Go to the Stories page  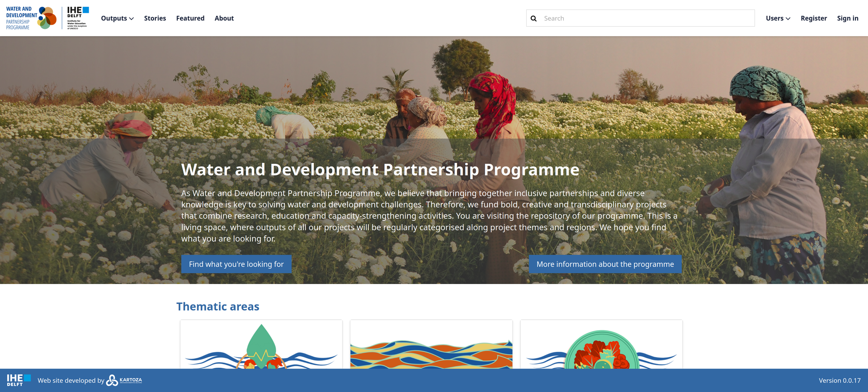[155, 19]
